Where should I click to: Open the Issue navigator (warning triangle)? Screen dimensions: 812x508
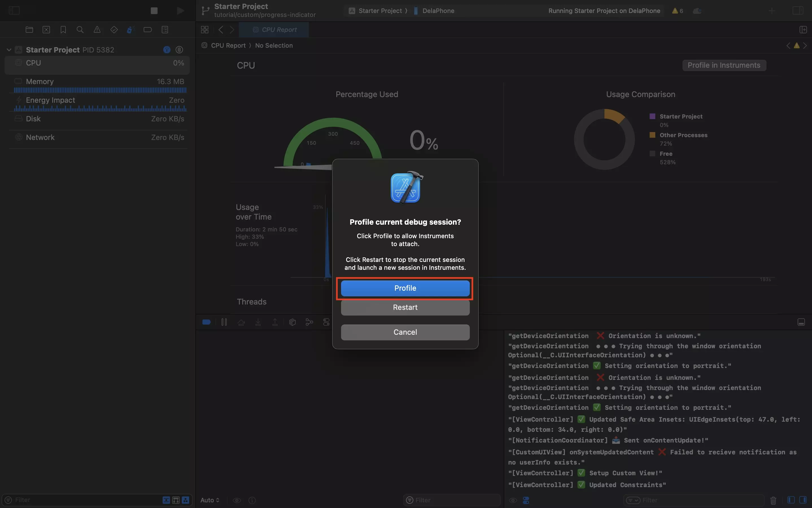97,30
